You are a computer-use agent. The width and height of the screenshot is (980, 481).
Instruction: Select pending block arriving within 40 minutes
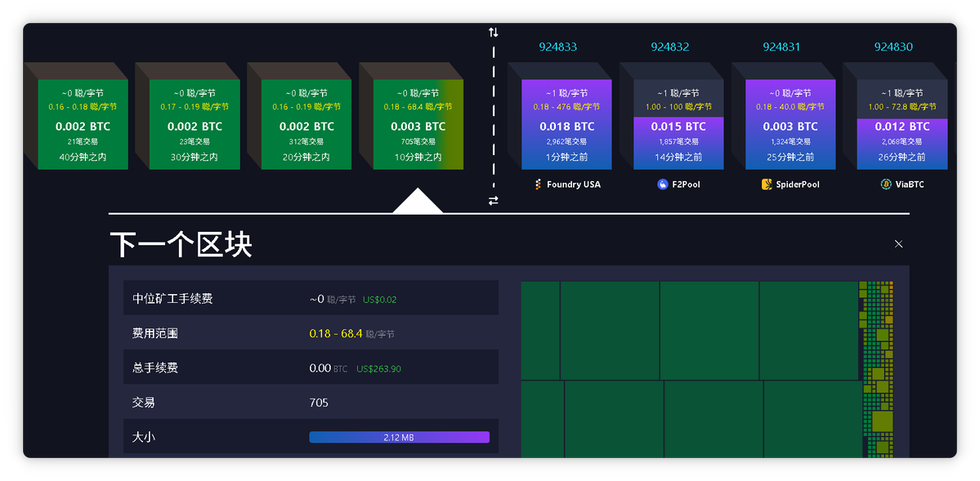(x=83, y=124)
